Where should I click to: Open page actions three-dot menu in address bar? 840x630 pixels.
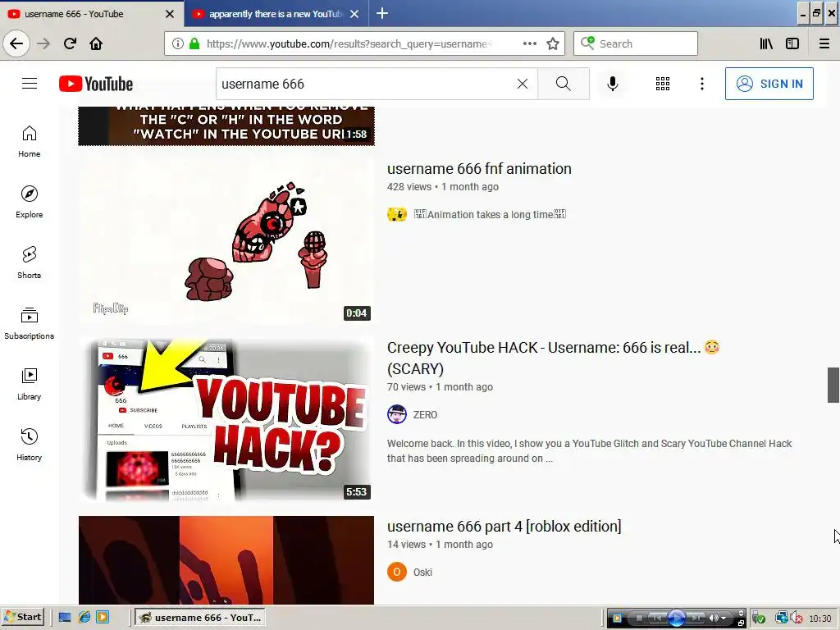click(x=530, y=43)
